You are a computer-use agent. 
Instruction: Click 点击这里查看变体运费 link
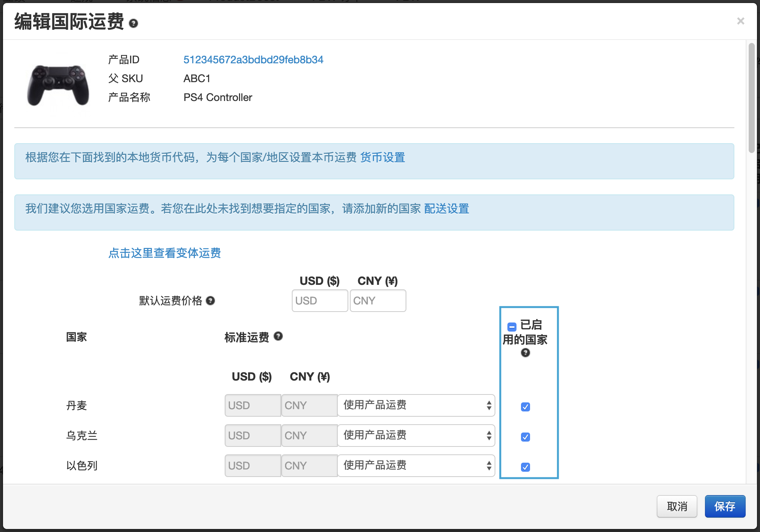(x=164, y=254)
